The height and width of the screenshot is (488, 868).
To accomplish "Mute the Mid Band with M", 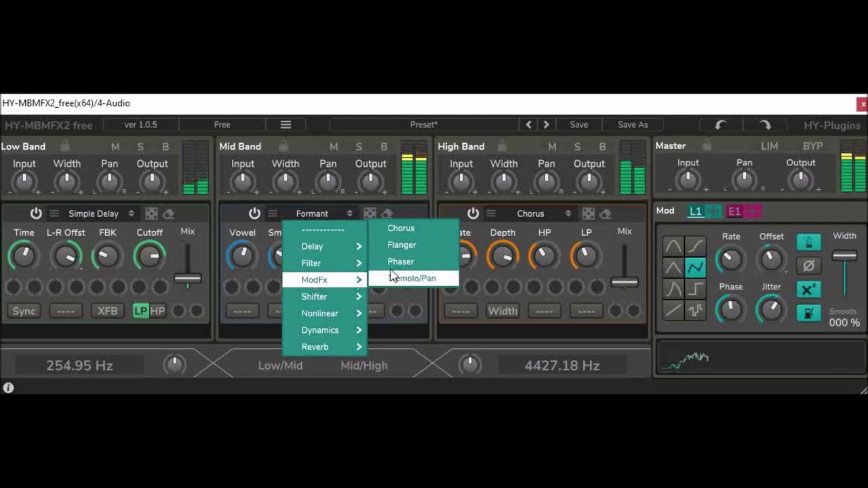I will click(334, 146).
